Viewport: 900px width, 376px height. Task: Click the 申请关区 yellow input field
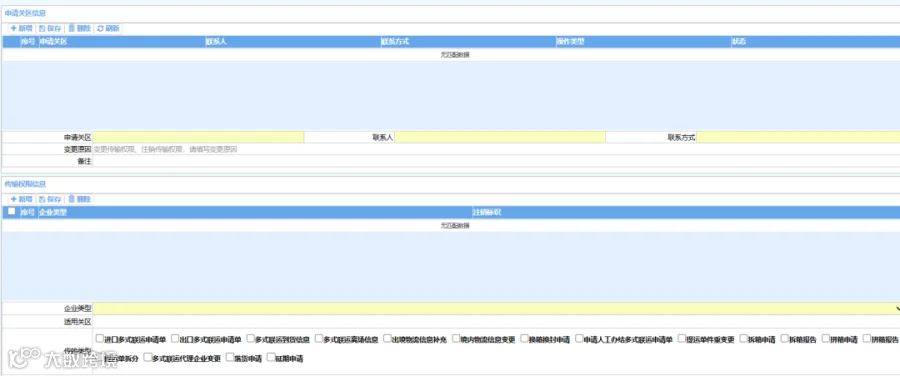pyautogui.click(x=199, y=137)
